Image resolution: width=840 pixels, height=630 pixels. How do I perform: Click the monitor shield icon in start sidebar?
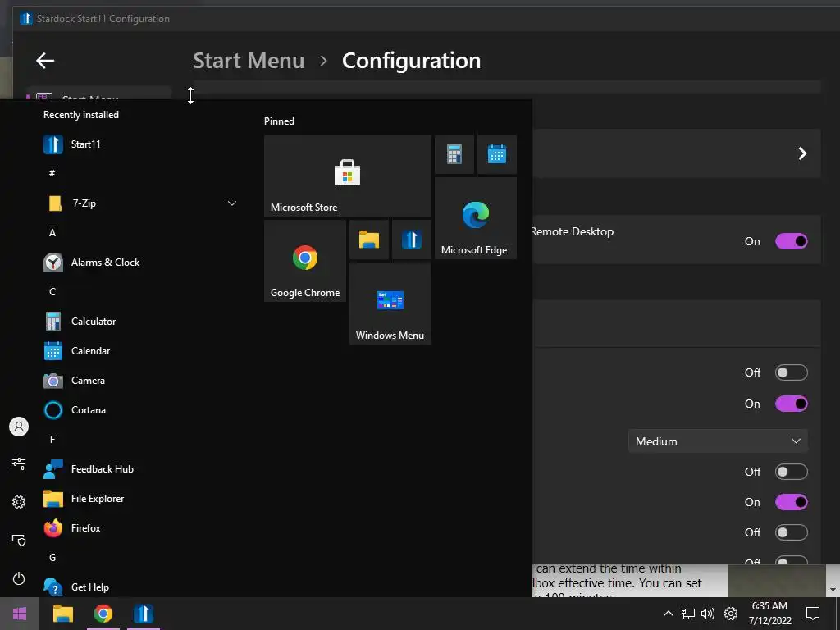(19, 540)
